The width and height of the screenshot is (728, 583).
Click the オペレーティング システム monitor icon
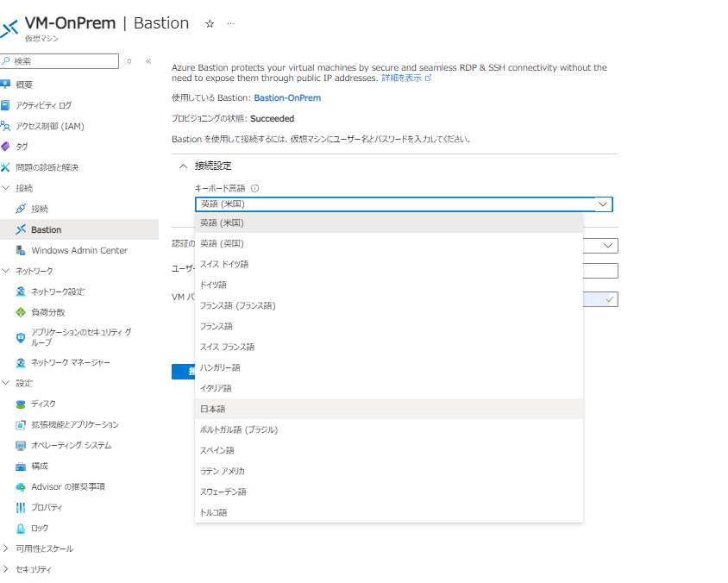click(x=21, y=446)
